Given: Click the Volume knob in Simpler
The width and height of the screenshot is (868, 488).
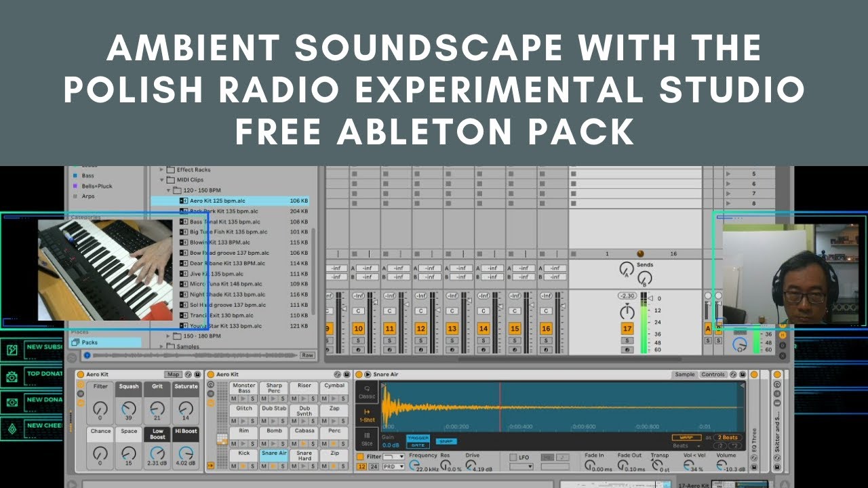Looking at the screenshot, I should pyautogui.click(x=720, y=465).
